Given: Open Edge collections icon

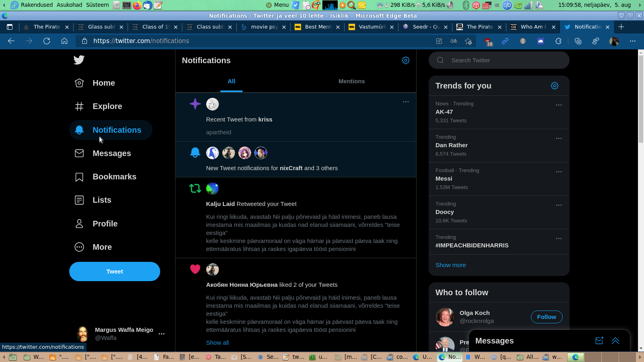Looking at the screenshot, I should pos(578,41).
